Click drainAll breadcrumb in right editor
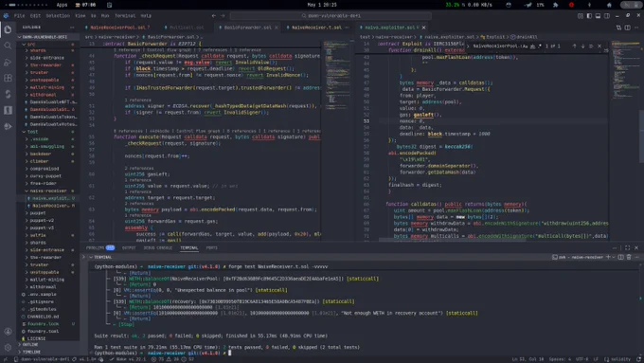This screenshot has width=644, height=363. [x=524, y=37]
